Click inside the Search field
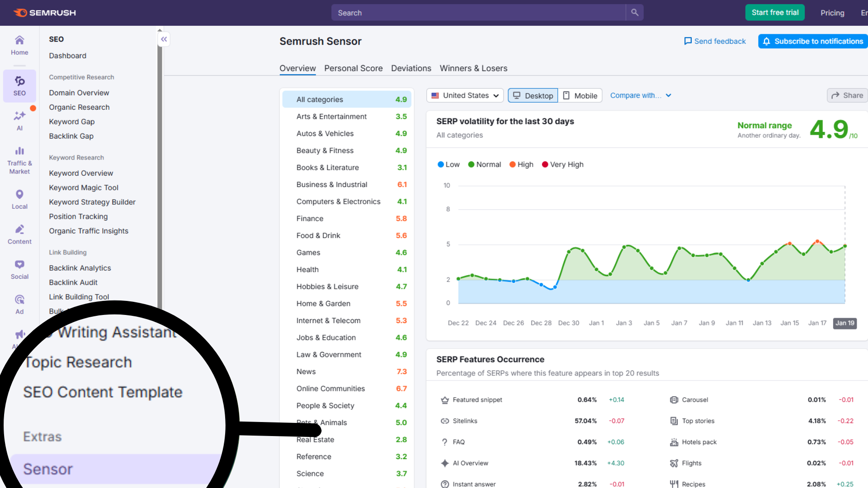 coord(478,13)
